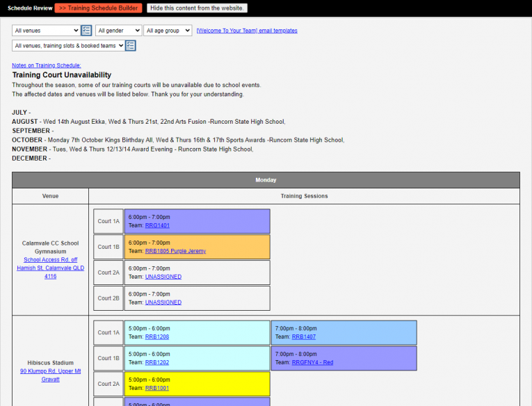Click UNASSIGNED link for Calamvale Court 2B

tap(163, 302)
